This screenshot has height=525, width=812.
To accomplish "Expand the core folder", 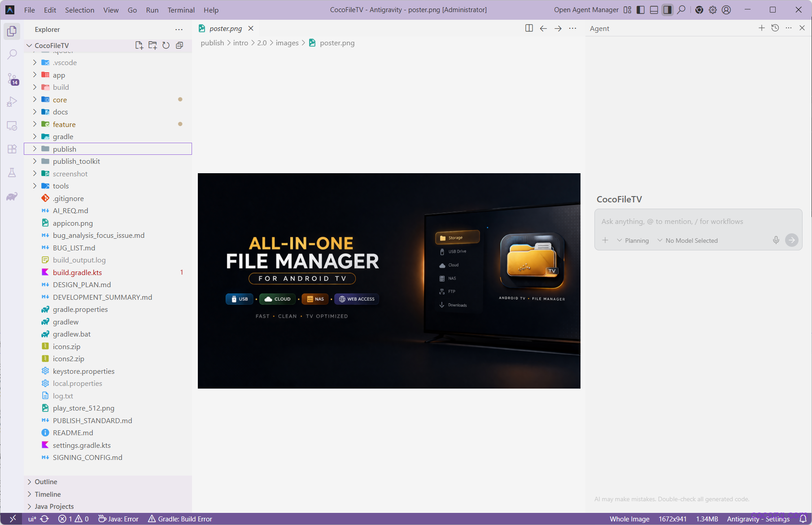I will (x=108, y=100).
